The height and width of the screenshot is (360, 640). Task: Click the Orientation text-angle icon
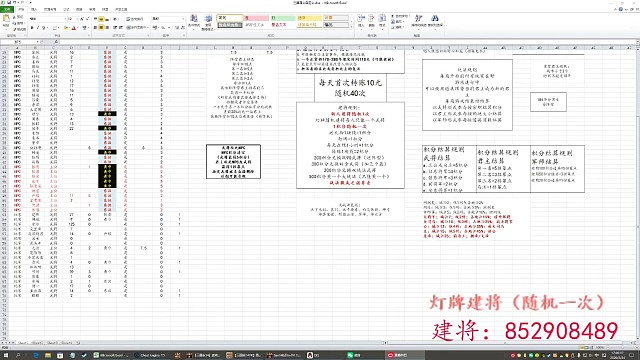coord(116,19)
